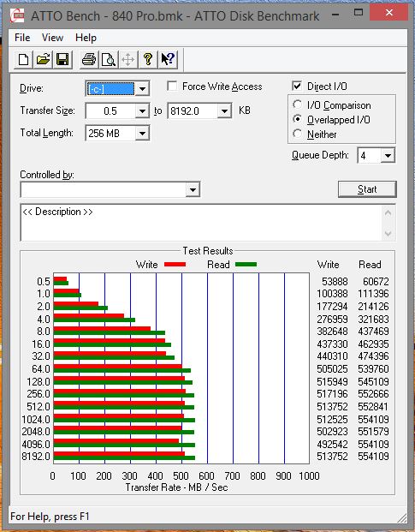
Task: Choose the Neither radio option
Action: coord(298,134)
